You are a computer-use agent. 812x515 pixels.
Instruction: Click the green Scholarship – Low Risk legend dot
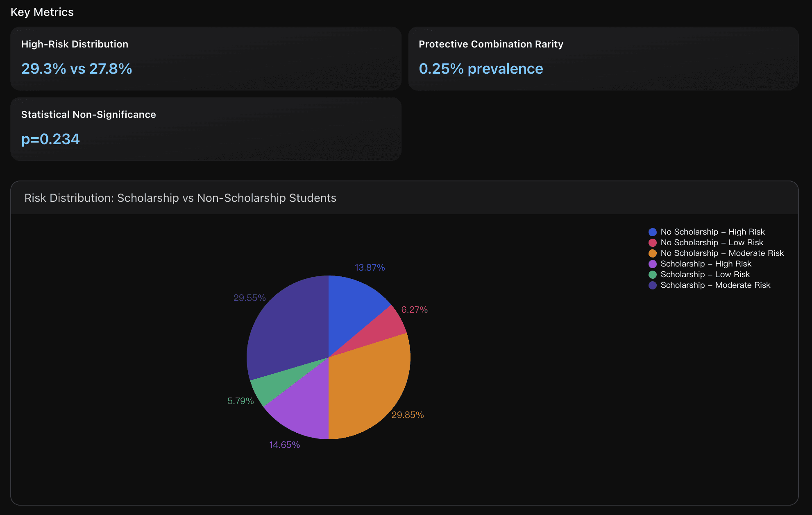click(653, 274)
